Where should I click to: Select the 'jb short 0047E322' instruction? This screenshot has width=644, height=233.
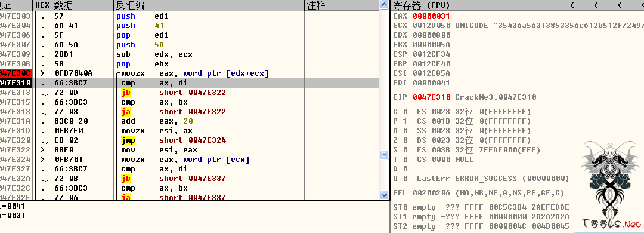pyautogui.click(x=173, y=93)
